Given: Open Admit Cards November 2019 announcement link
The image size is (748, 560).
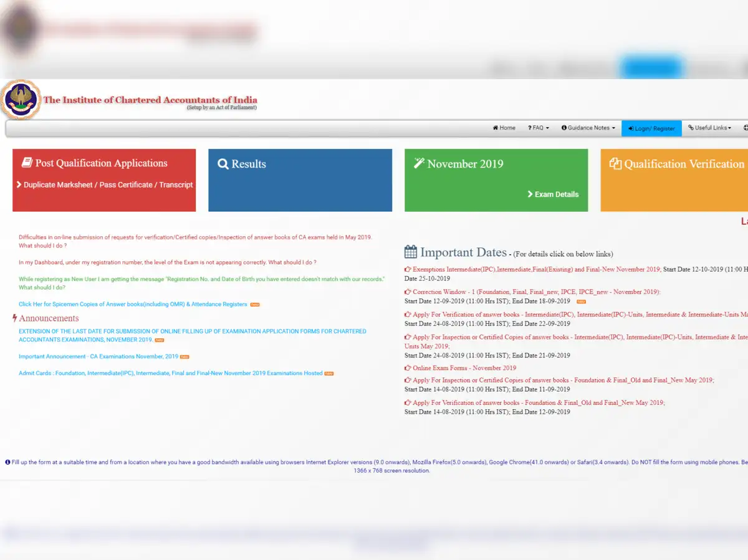Looking at the screenshot, I should (x=170, y=373).
